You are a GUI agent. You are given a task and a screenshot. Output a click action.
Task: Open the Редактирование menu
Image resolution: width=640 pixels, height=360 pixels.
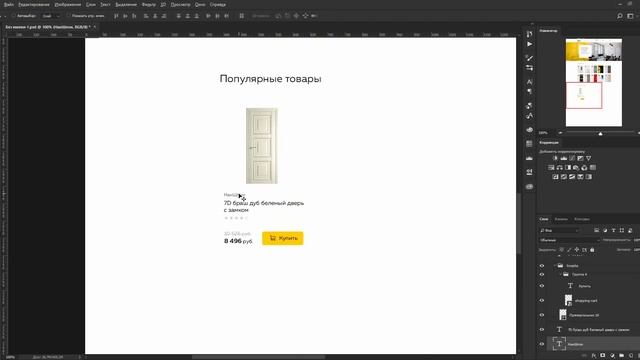pyautogui.click(x=34, y=4)
